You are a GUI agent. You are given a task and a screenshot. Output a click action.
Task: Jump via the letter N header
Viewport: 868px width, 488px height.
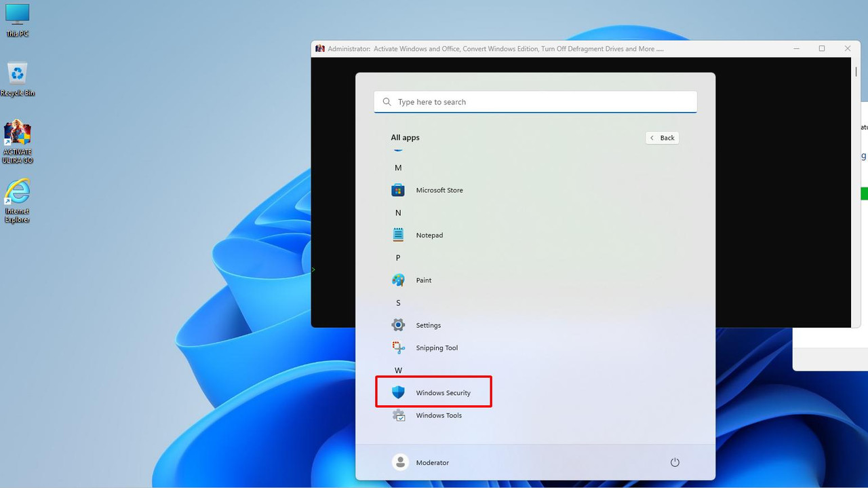(x=398, y=212)
